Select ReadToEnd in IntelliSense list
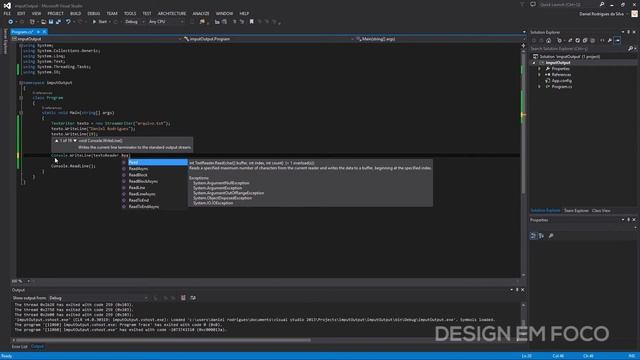Image resolution: width=640 pixels, height=360 pixels. click(155, 200)
